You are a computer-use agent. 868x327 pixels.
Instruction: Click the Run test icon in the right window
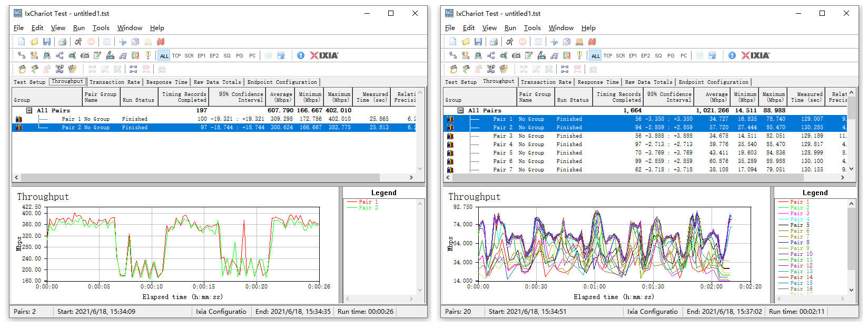510,42
